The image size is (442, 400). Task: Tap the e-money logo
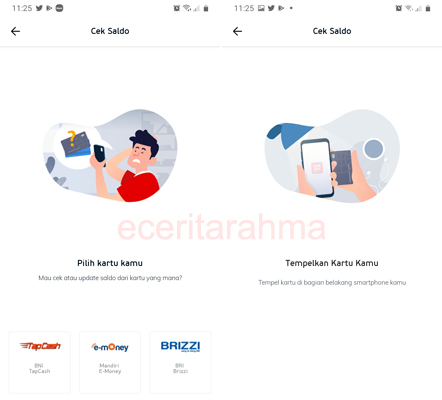click(x=110, y=347)
